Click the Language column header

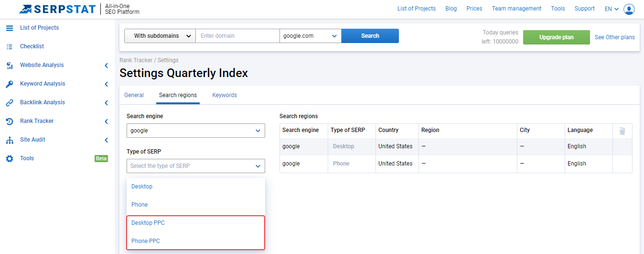(580, 130)
